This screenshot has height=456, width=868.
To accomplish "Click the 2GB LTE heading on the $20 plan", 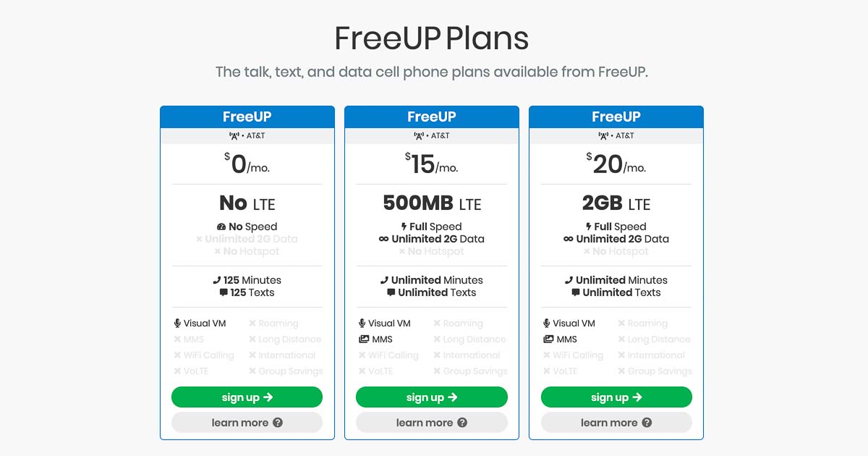I will point(616,203).
